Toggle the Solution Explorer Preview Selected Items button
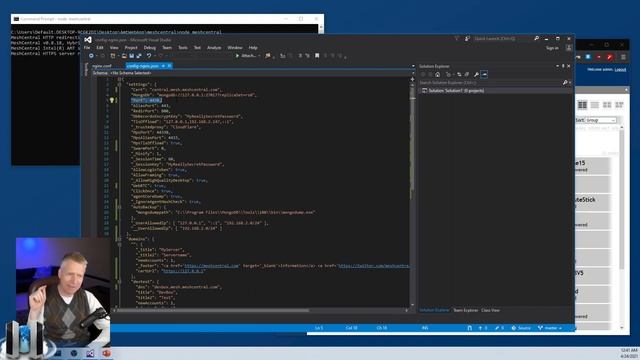Viewport: 640px width, 360px height. [484, 75]
